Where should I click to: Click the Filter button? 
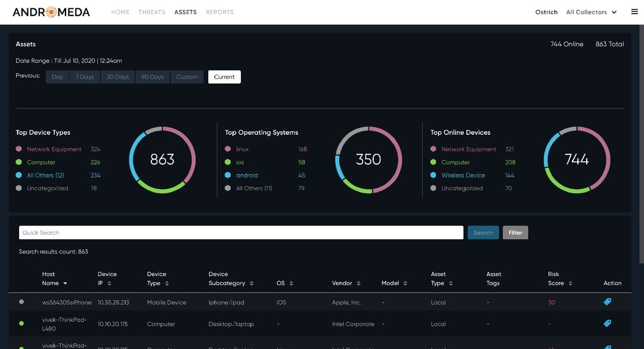pos(515,232)
